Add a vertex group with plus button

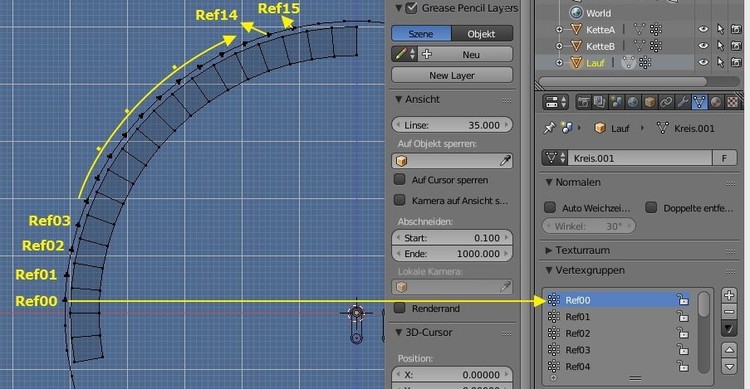(729, 295)
